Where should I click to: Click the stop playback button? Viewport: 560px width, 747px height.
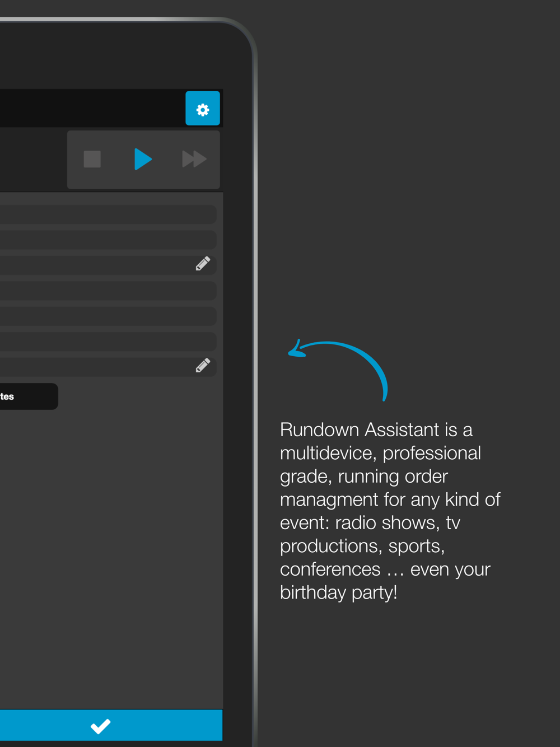92,159
